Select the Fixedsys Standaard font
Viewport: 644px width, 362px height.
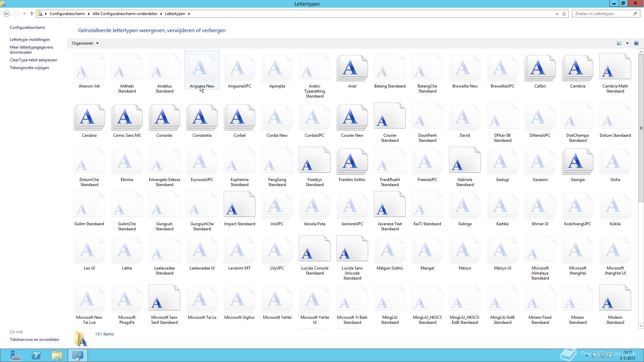pos(315,167)
